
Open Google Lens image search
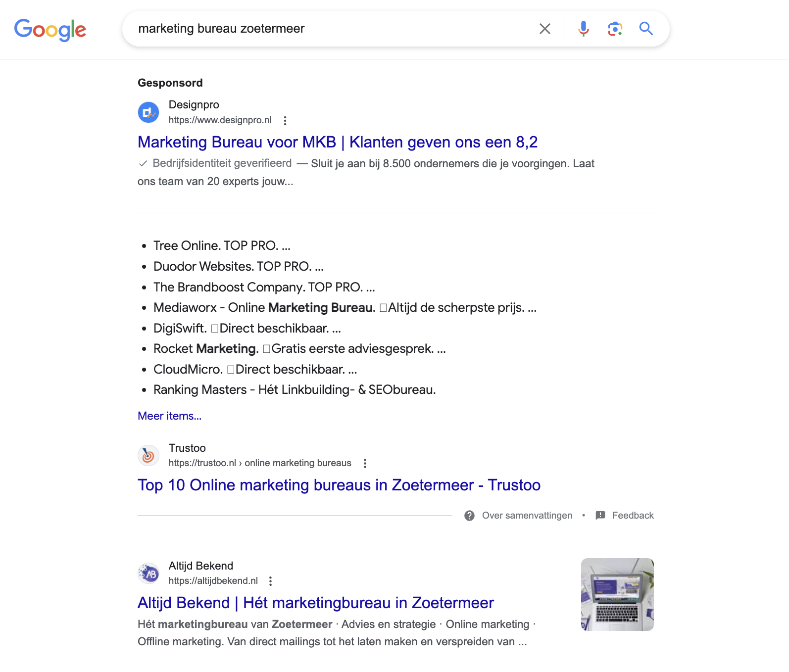click(x=615, y=29)
